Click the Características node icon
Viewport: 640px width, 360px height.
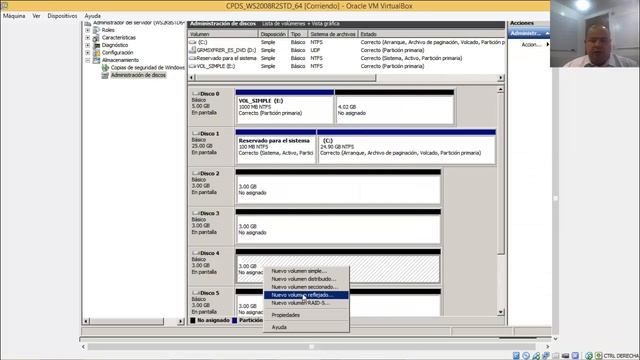point(96,38)
